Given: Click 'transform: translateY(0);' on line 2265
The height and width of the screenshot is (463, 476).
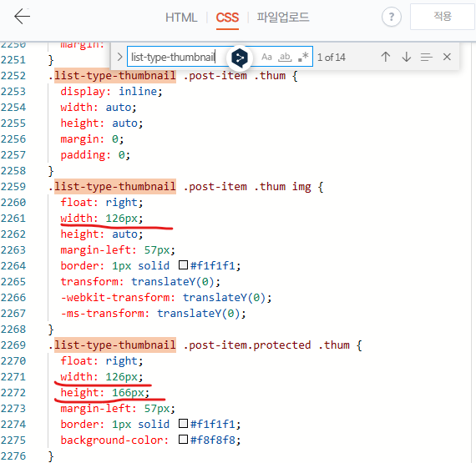Looking at the screenshot, I should click(140, 281).
